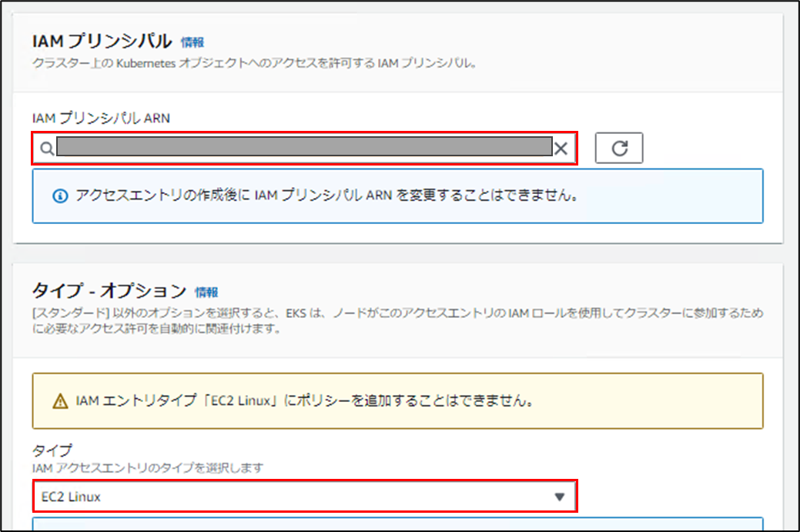Click the IAM プリンシパル section heading
Image resolution: width=800 pixels, height=532 pixels.
pyautogui.click(x=102, y=41)
